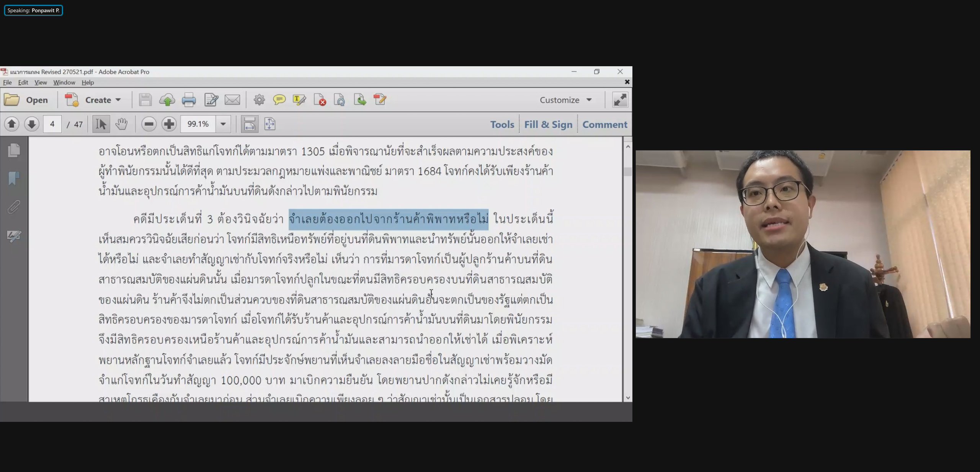980x472 pixels.
Task: Open the Tools pane
Action: [502, 124]
